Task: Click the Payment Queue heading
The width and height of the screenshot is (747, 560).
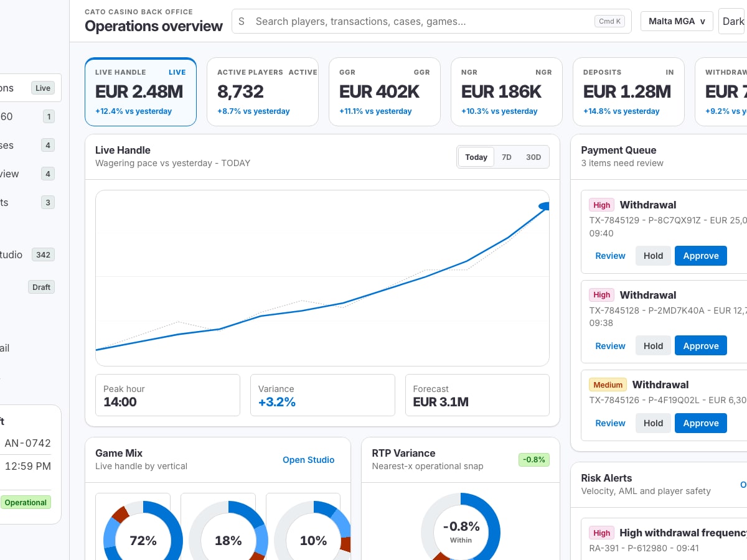Action: (619, 150)
